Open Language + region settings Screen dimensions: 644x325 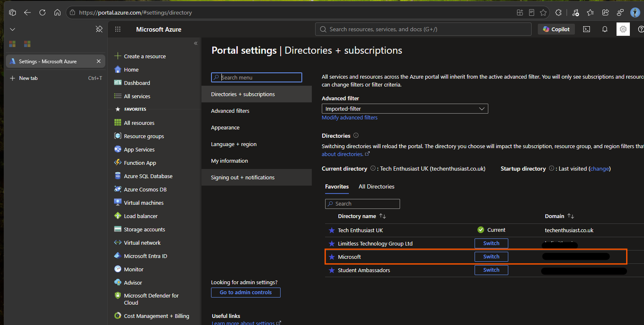pos(256,144)
